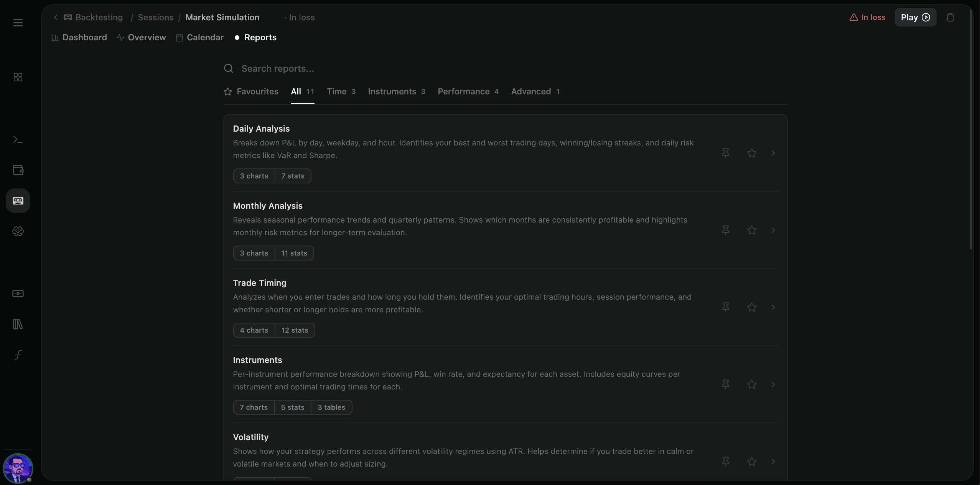Filter reports by Advanced category
Viewport: 980px width, 485px height.
click(x=535, y=91)
